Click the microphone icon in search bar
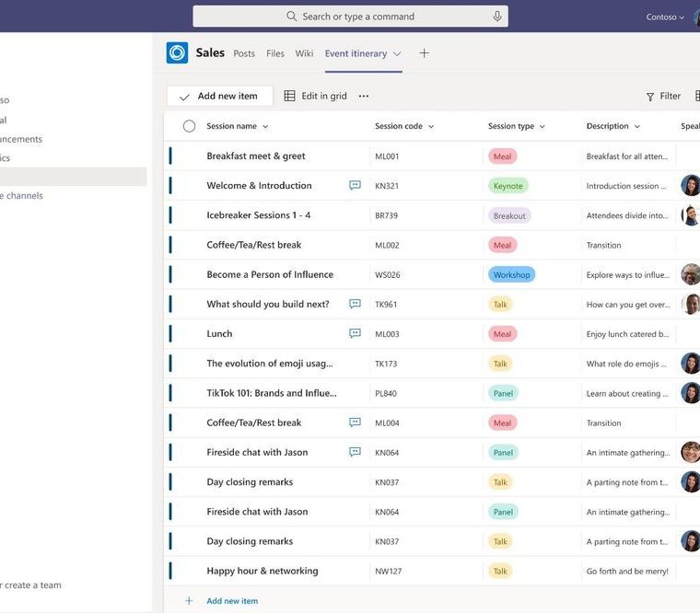700x613 pixels. [497, 17]
